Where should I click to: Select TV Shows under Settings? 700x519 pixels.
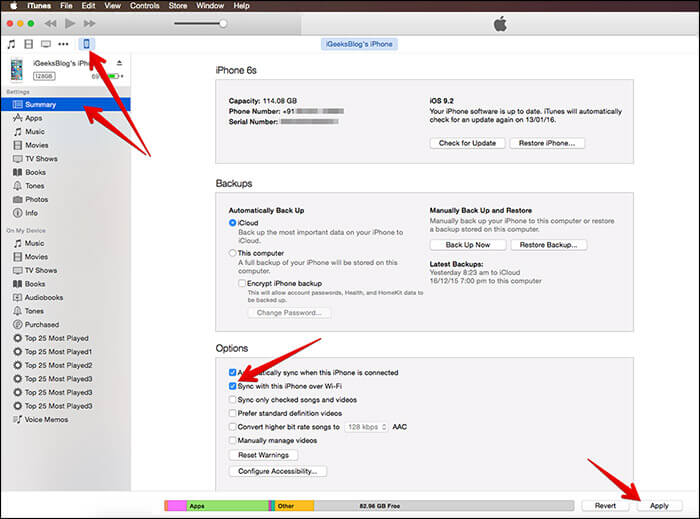click(x=66, y=158)
